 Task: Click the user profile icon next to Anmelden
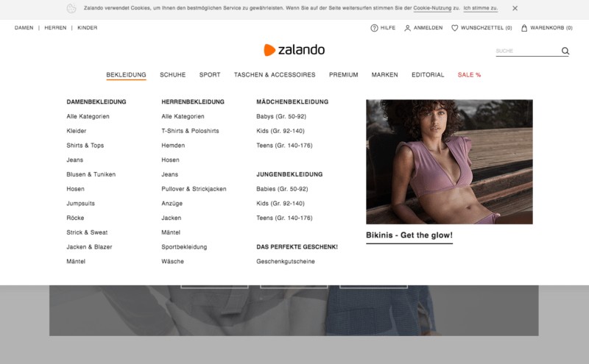407,28
